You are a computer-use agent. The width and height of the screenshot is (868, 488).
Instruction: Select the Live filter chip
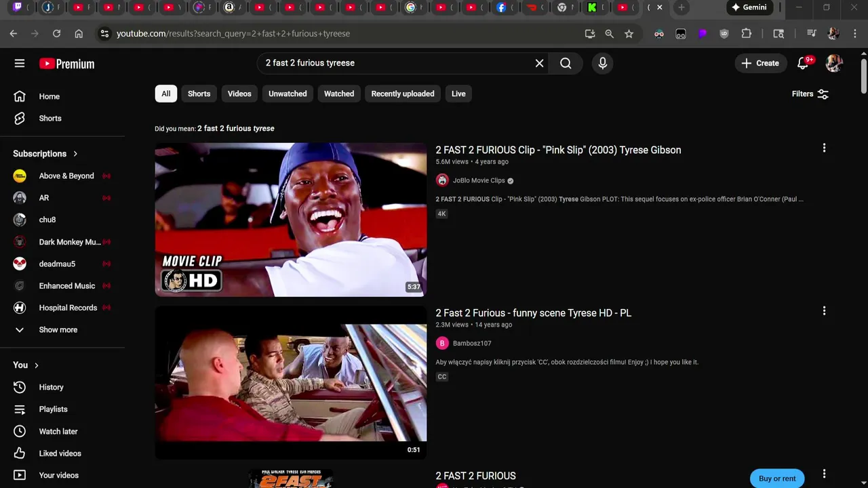pos(458,94)
